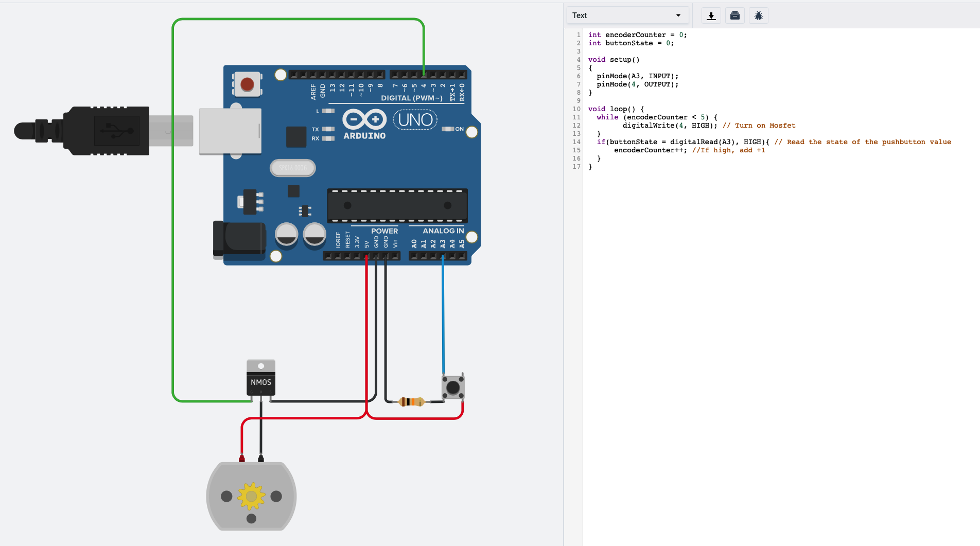Click the silver crystal oscillator on the board
Image resolution: width=980 pixels, height=546 pixels.
click(293, 168)
